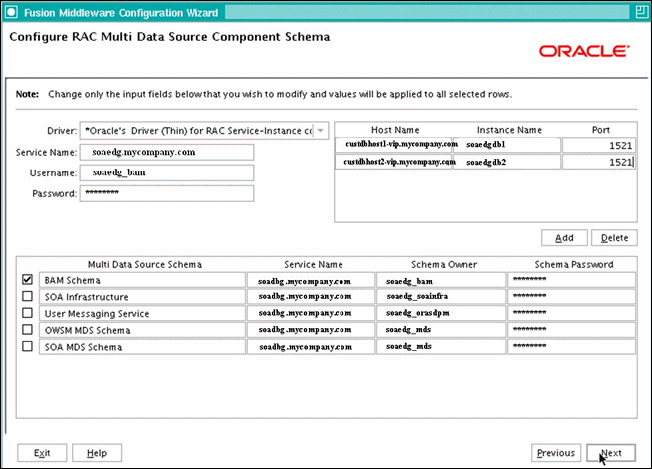
Task: Go back with the Previous button
Action: (x=556, y=453)
